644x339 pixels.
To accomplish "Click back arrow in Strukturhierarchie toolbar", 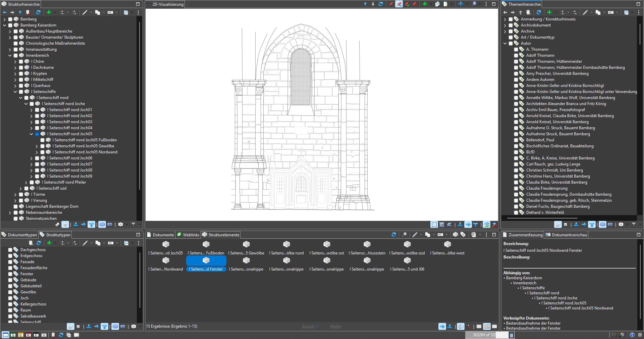I will click(5, 12).
